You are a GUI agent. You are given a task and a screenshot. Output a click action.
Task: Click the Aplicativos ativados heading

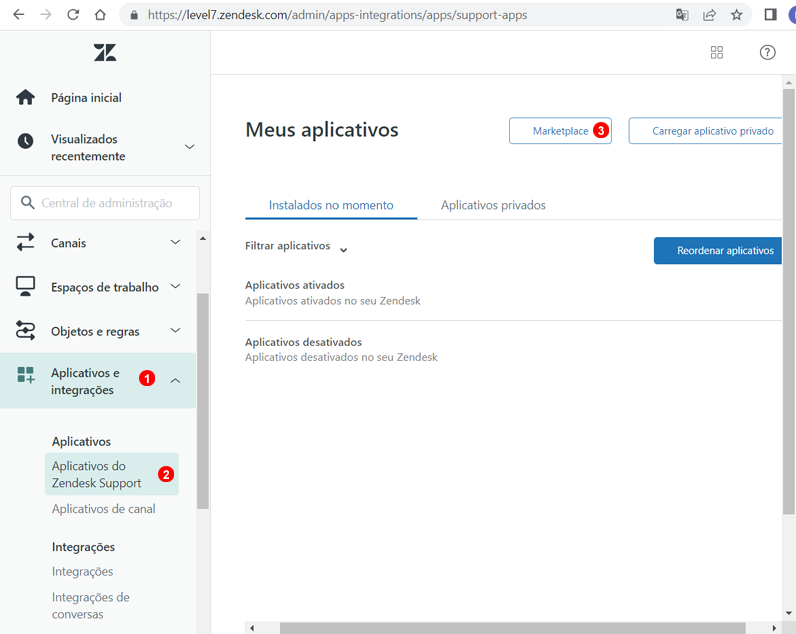pos(294,285)
